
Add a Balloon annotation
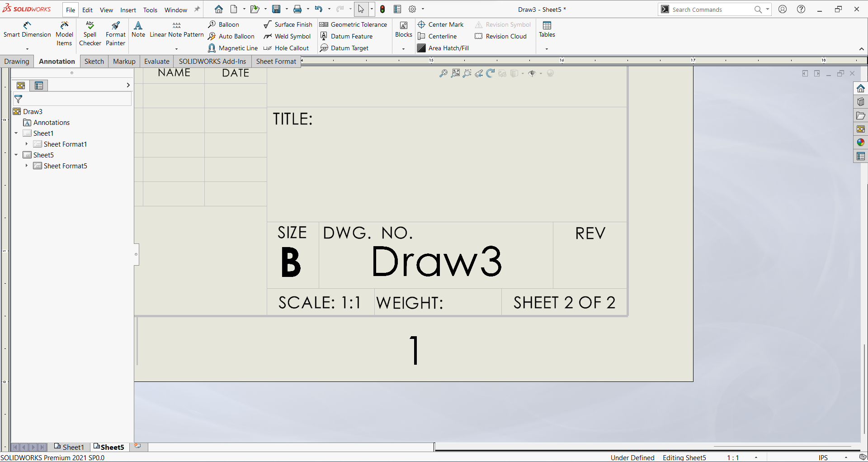pyautogui.click(x=224, y=24)
